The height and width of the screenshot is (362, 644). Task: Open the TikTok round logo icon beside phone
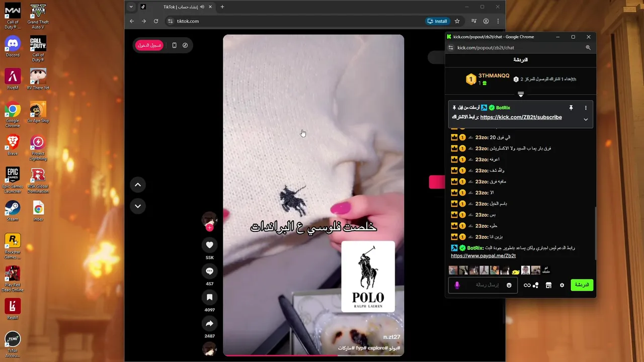coord(185,45)
